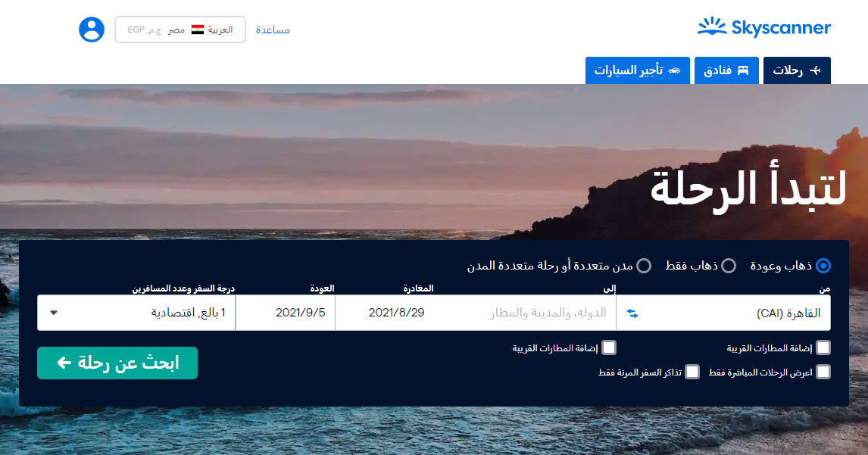Choose the multi-city مدن متعددة option
Screen dimensions: 868x455
tap(644, 266)
